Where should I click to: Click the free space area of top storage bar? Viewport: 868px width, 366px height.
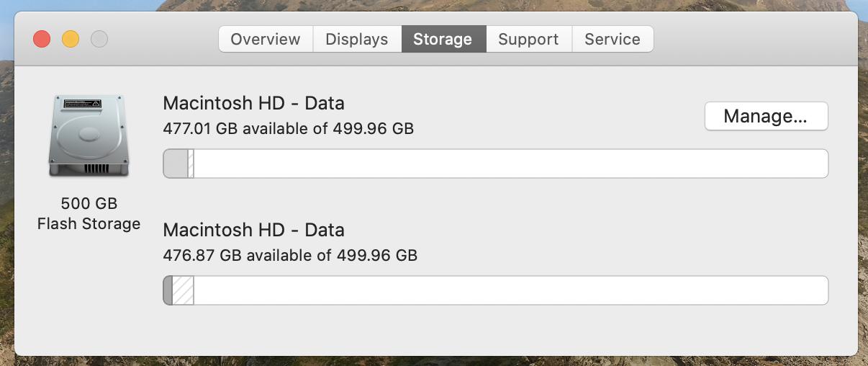(x=511, y=164)
